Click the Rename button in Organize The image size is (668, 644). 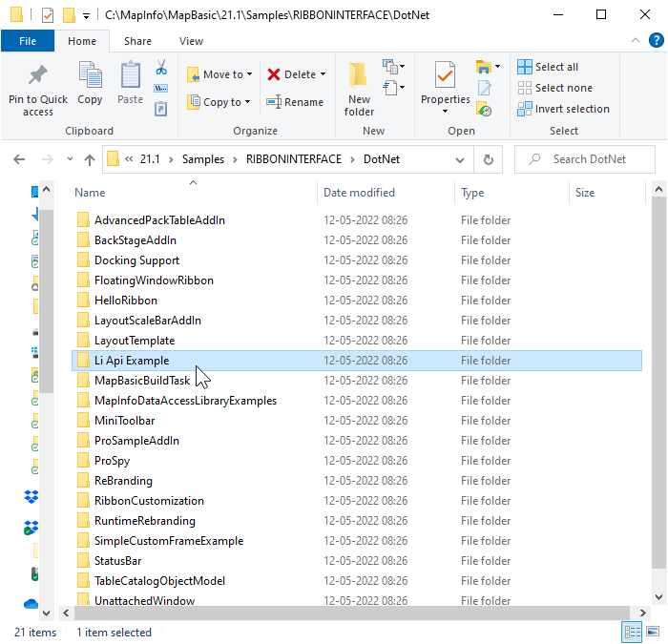click(x=295, y=102)
